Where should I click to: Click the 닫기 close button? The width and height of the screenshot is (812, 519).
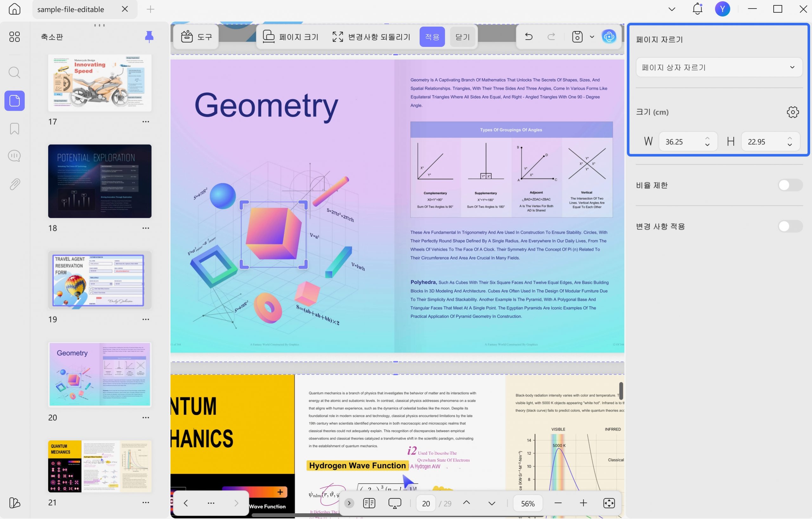click(462, 36)
